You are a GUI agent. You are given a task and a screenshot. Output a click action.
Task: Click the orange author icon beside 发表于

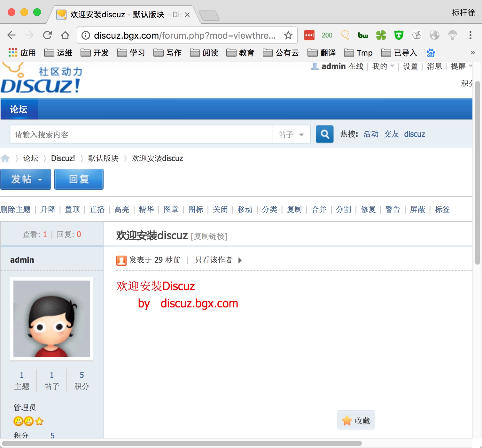tap(121, 260)
